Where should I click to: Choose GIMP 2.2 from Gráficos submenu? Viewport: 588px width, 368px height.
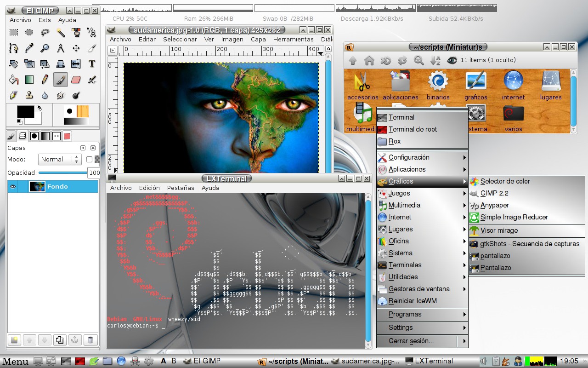point(526,193)
